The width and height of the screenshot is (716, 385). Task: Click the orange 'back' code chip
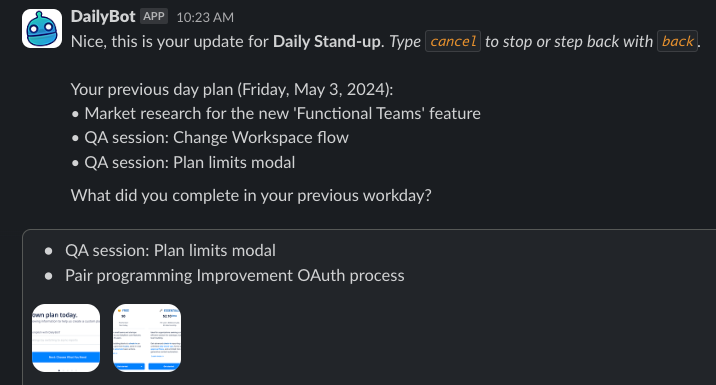point(677,41)
